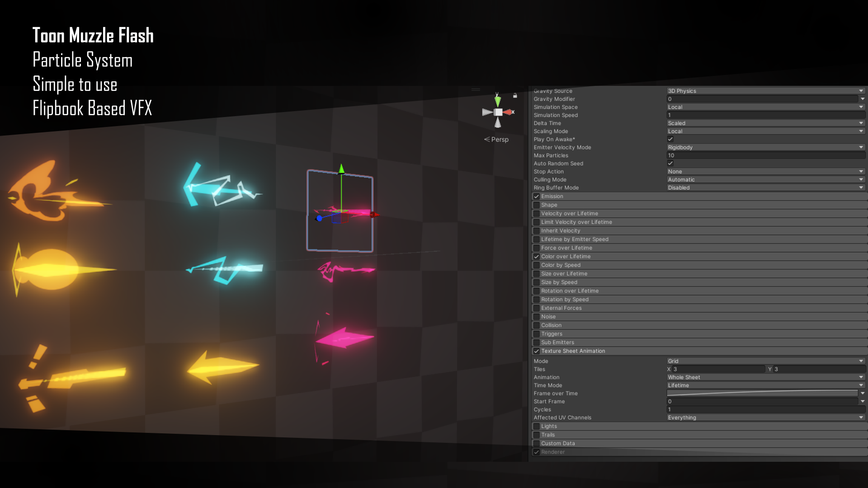Viewport: 868px width, 488px height.
Task: Disable the Auto Random Seed checkbox
Action: (670, 164)
